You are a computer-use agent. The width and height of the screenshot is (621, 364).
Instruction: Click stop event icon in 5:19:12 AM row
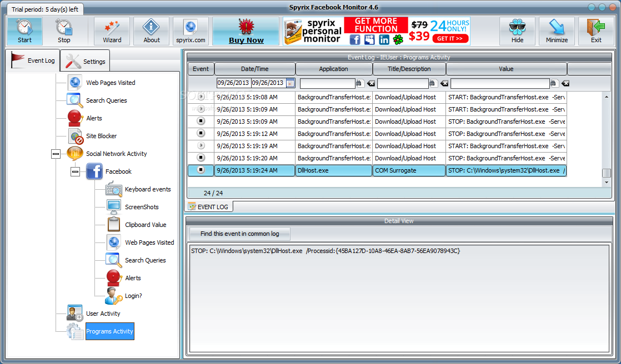201,133
